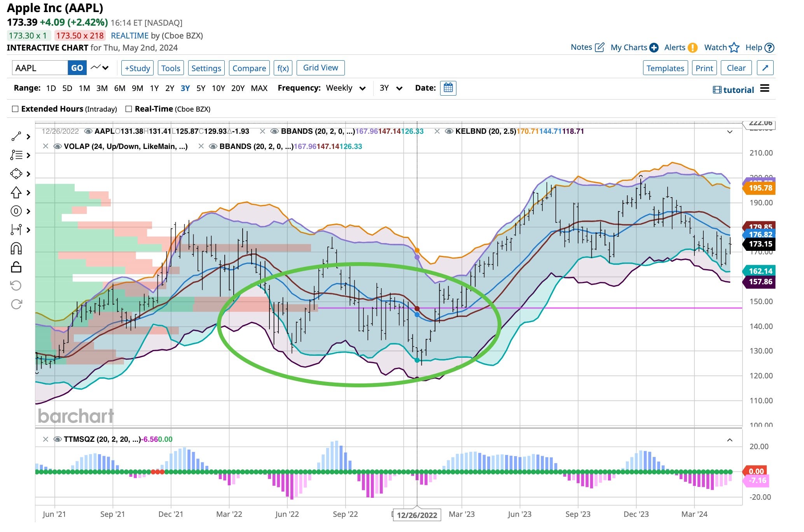Select the circled zero annotation tool
This screenshot has width=804, height=532.
[x=16, y=211]
